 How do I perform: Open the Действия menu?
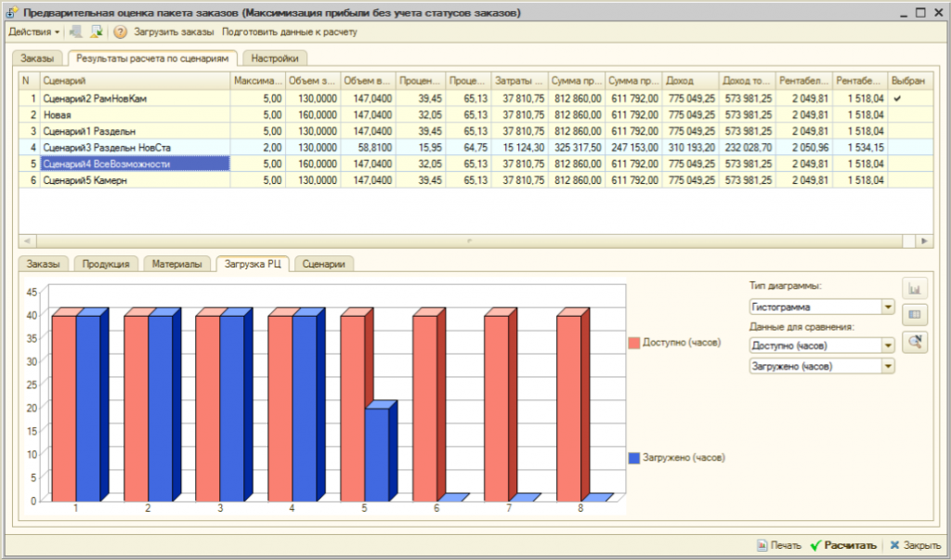pos(34,33)
